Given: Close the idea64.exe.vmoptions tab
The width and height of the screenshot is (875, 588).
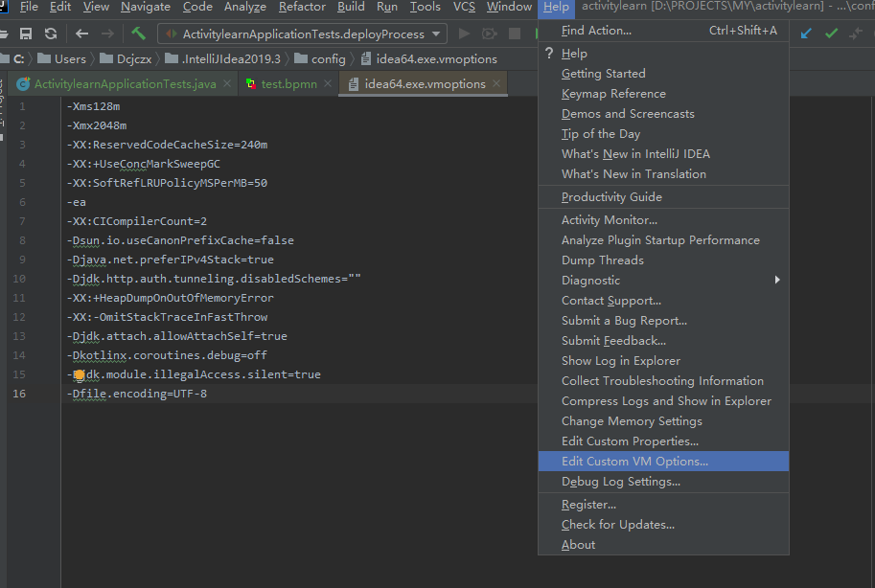Looking at the screenshot, I should [496, 83].
